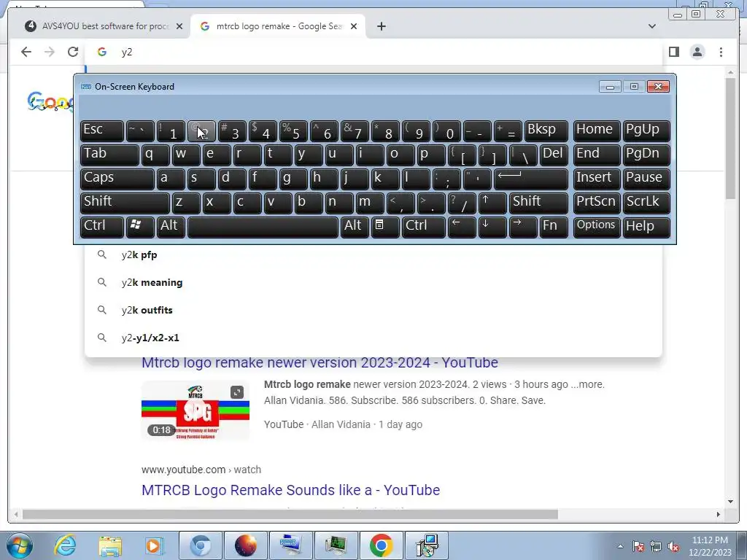Expand the video preview icon on thumbnail
This screenshot has height=560, width=747.
[x=237, y=392]
